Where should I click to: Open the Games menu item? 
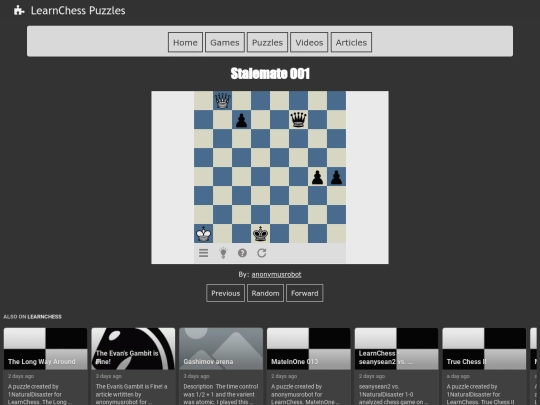coord(225,42)
